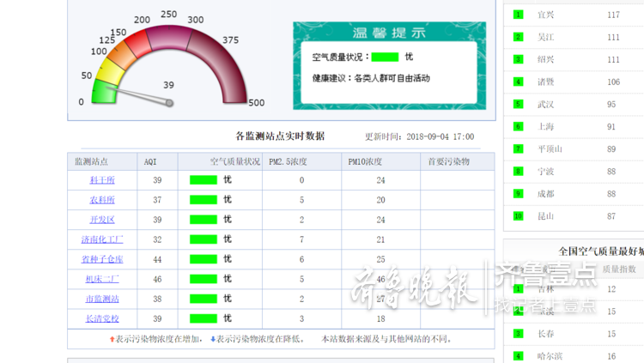The image size is (644, 363).
Task: Click the green rank 1 badge beside 宜兴
Action: pyautogui.click(x=519, y=15)
